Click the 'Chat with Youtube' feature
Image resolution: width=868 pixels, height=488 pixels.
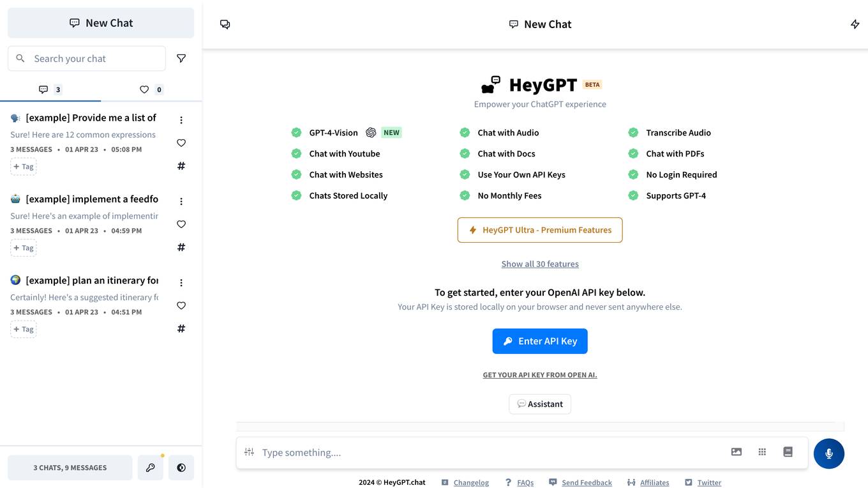tap(345, 154)
